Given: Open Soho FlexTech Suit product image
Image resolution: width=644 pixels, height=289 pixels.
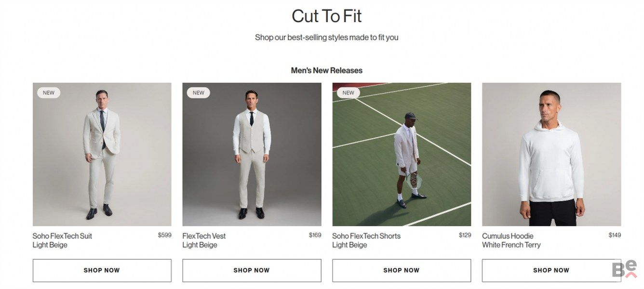Looking at the screenshot, I should pos(102,155).
